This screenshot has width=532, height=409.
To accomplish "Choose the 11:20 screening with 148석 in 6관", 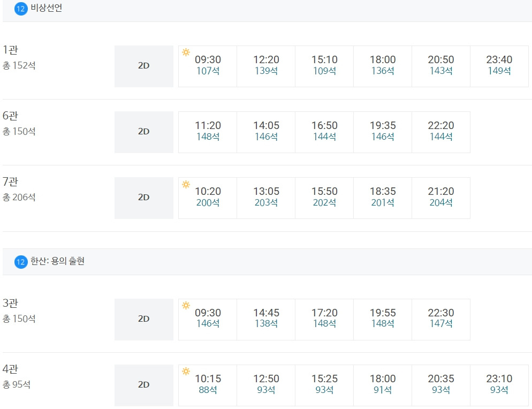I will 208,132.
